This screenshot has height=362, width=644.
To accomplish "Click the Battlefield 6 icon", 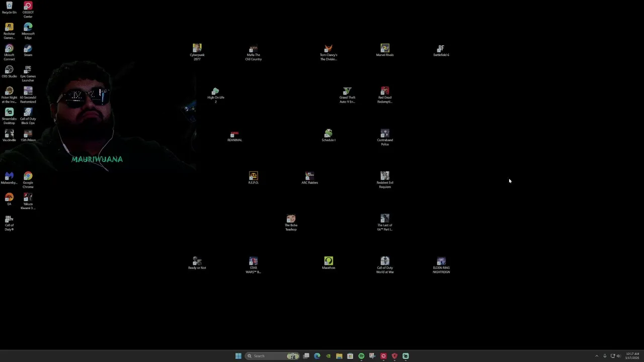I will (x=441, y=50).
